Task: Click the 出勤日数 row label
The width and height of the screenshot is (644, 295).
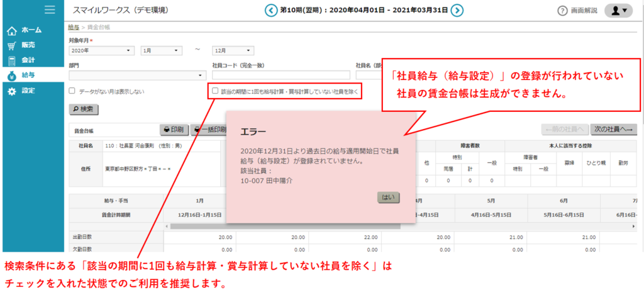Action: [x=81, y=238]
